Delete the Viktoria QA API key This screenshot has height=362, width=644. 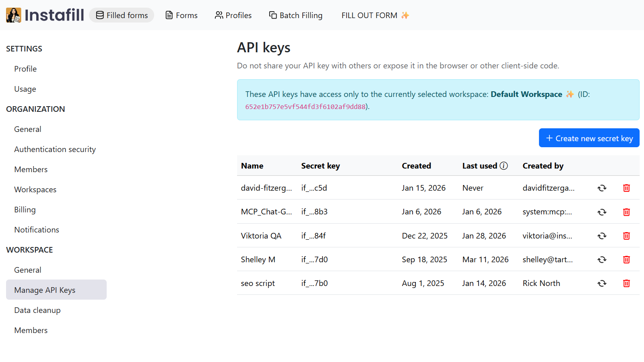click(626, 236)
